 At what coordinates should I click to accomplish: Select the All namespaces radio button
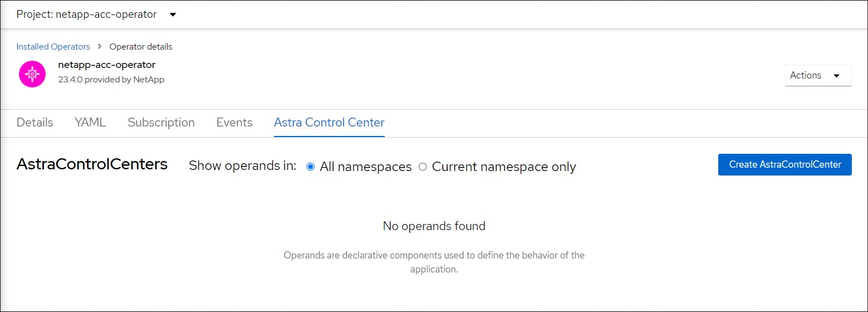(311, 167)
